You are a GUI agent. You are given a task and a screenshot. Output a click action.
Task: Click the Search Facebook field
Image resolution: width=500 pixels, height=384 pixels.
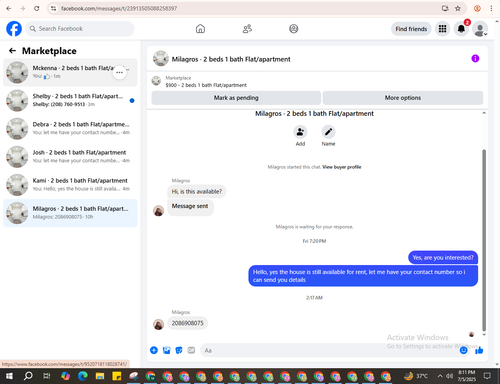click(80, 29)
